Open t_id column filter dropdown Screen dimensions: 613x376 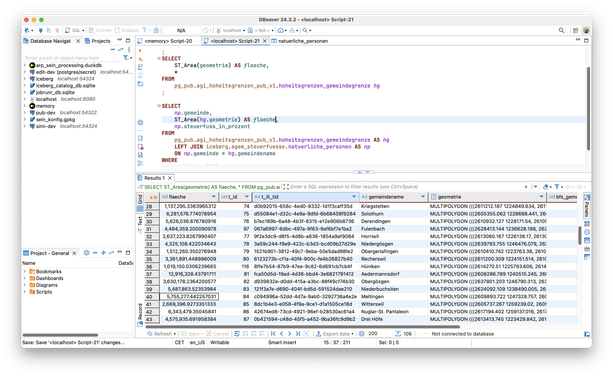point(247,197)
